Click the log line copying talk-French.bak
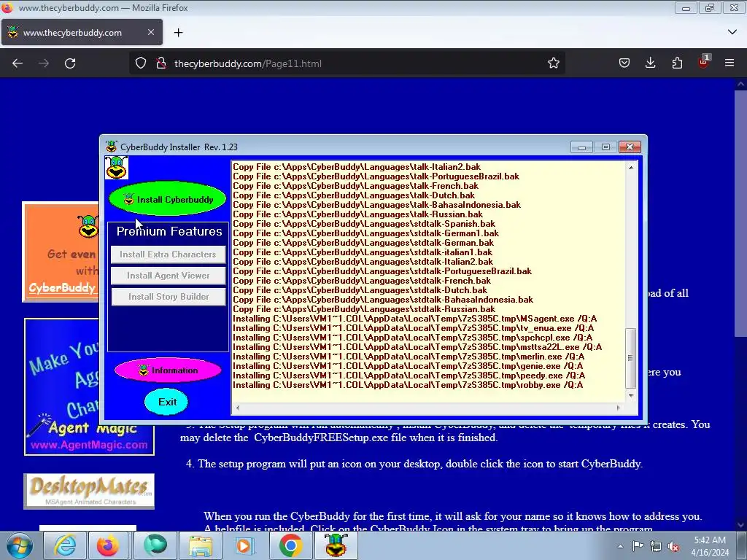The image size is (747, 560). coord(355,186)
